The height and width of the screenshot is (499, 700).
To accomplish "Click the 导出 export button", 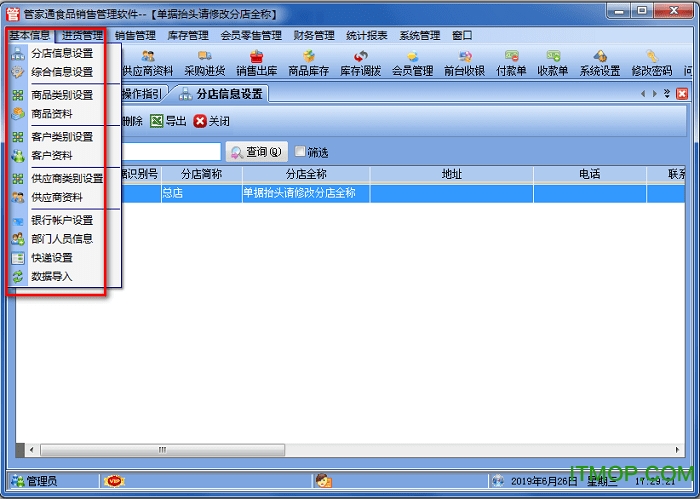I will (168, 121).
